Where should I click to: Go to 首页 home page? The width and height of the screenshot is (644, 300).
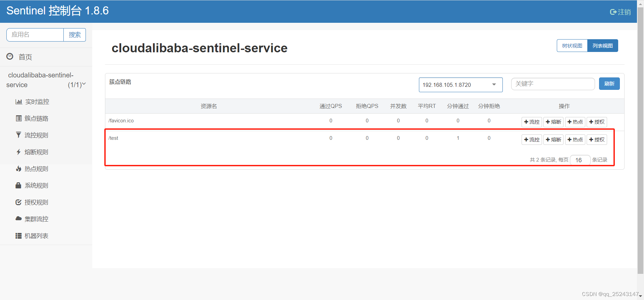(x=25, y=57)
